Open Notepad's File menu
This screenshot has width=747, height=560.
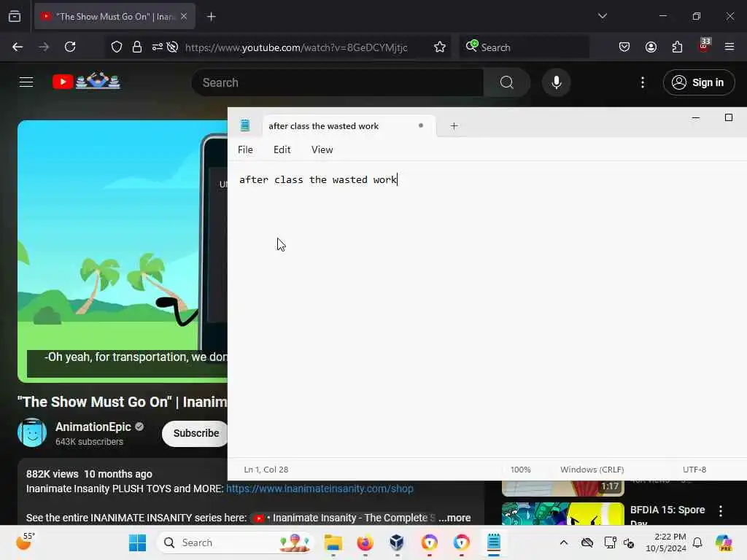[245, 149]
